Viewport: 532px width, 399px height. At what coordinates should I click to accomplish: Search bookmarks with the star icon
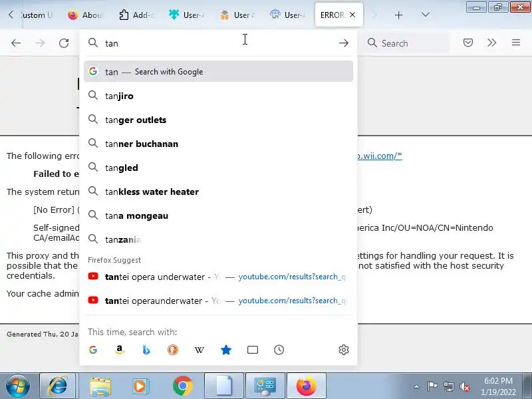pos(226,350)
